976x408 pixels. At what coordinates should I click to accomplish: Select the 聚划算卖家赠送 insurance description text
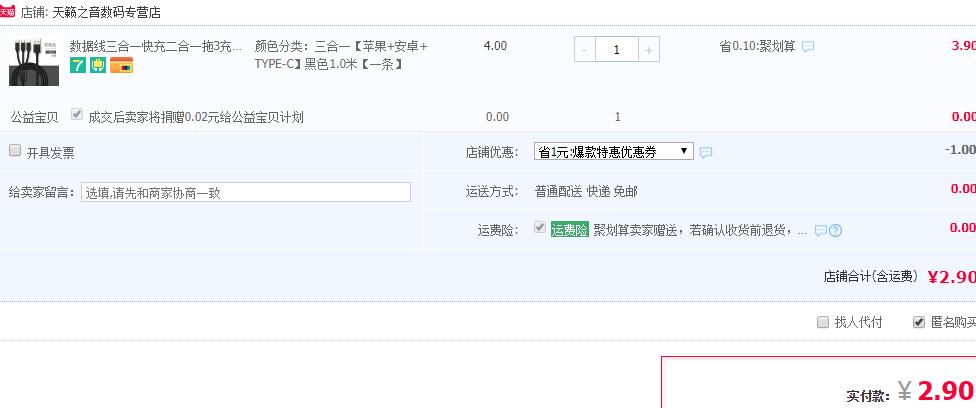[700, 231]
